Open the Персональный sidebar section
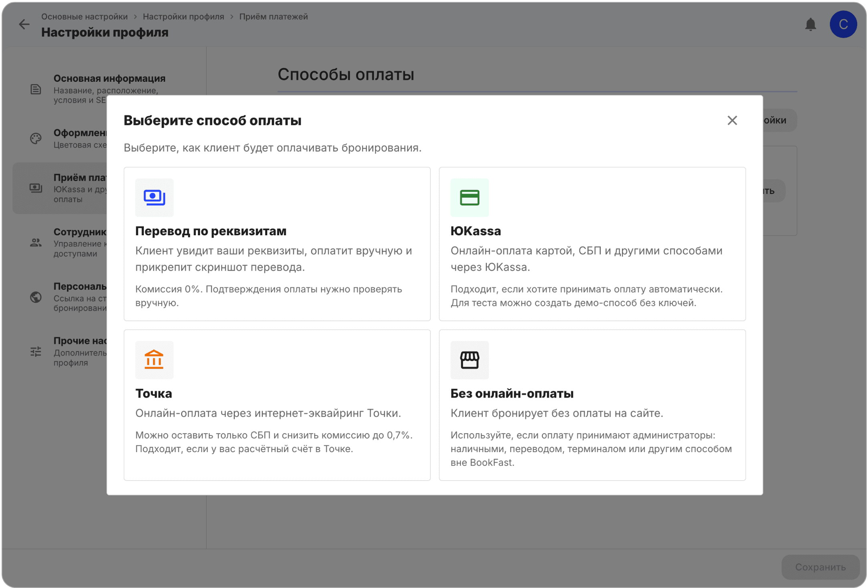The width and height of the screenshot is (868, 588). (60, 297)
